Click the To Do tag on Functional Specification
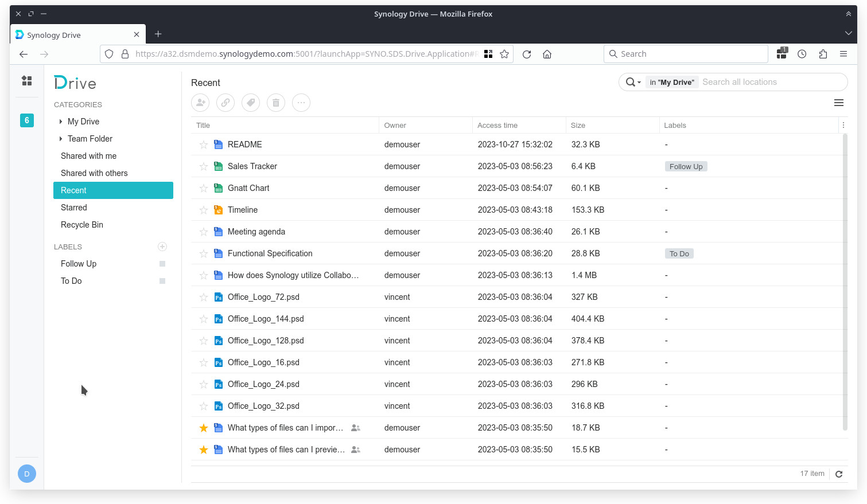Screen dimensions: 867x504 (679, 253)
